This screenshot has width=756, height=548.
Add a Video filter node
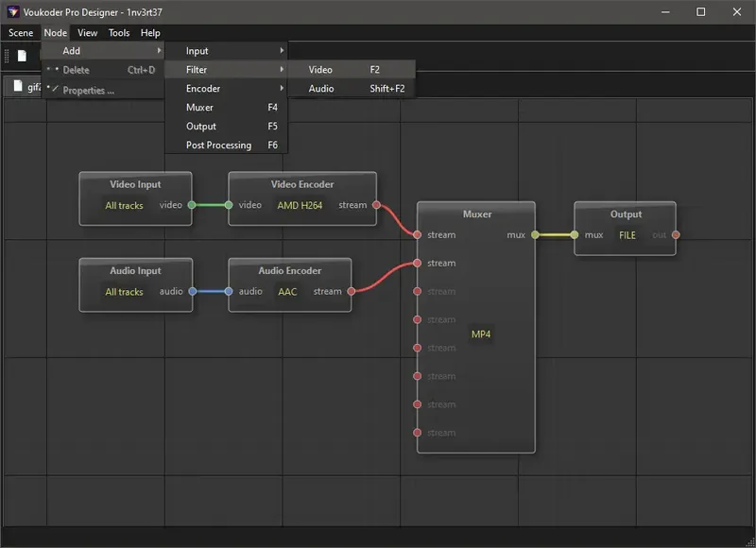[352, 69]
